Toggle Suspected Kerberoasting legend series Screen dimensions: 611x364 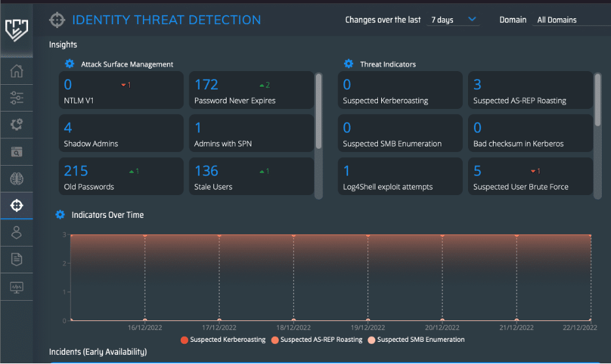(x=223, y=340)
